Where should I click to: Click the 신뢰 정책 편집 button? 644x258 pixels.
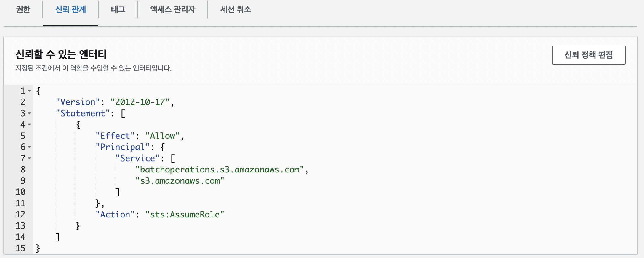(589, 55)
